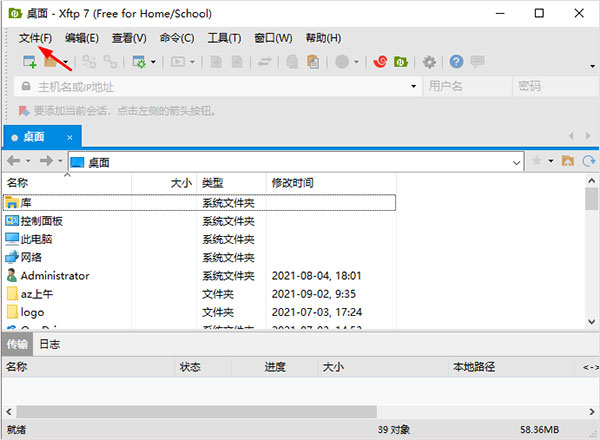Viewport: 600px width, 440px height.
Task: Select the 控制面板 row
Action: tap(200, 221)
